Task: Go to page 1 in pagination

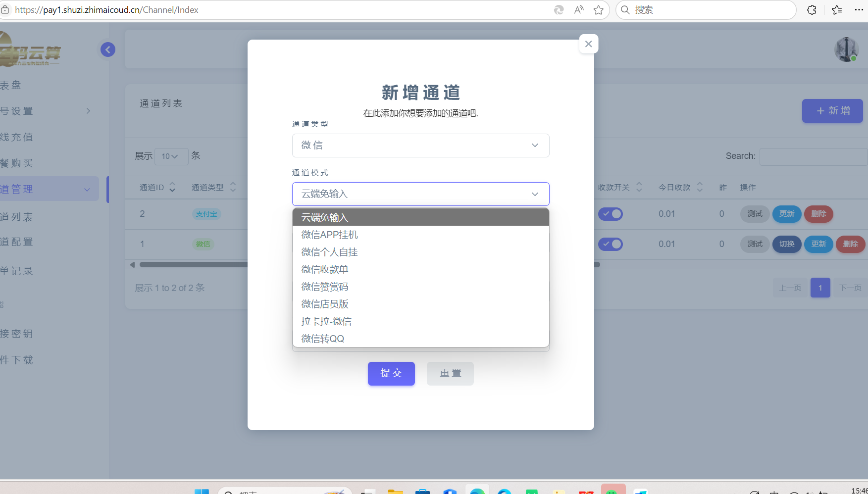Action: [x=820, y=288]
